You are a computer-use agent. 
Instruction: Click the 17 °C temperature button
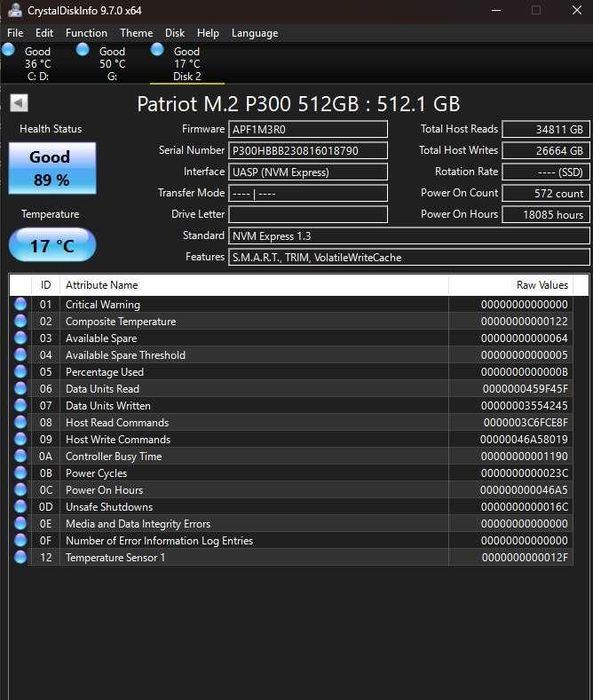[52, 245]
